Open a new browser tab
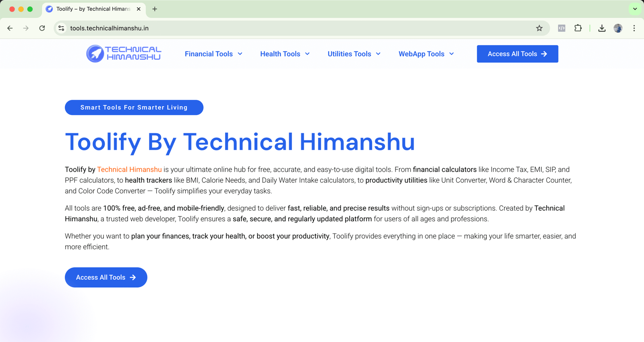644x342 pixels. pyautogui.click(x=155, y=9)
